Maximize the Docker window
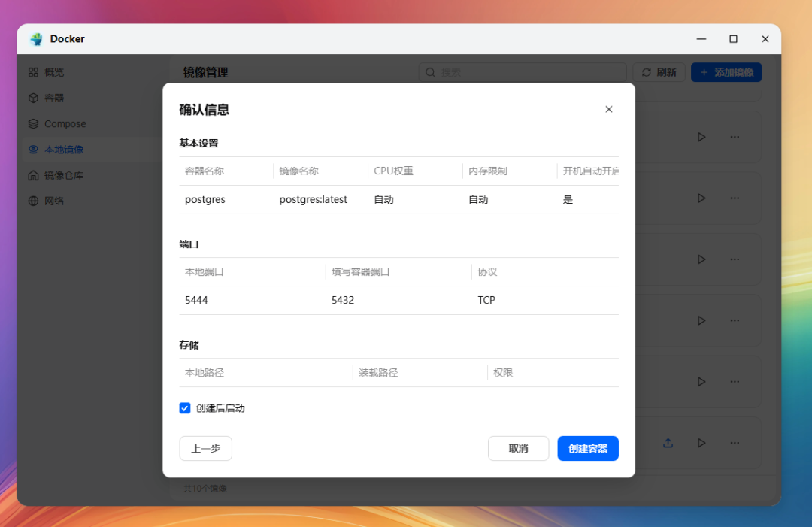Screen dimensions: 812x527 [733, 39]
